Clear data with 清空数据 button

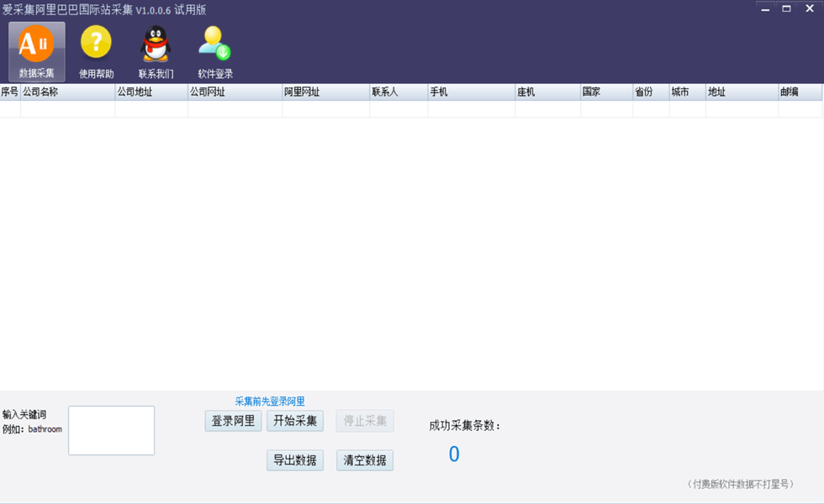pos(365,460)
